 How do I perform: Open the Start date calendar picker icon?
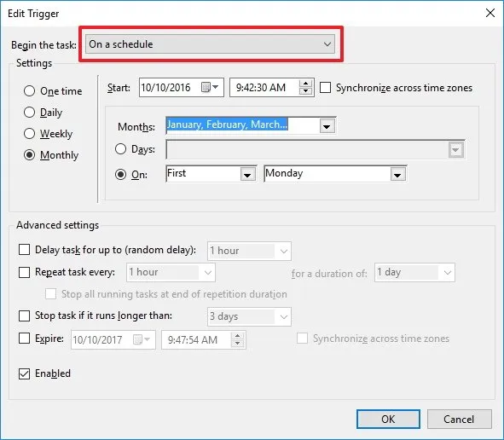[x=210, y=88]
